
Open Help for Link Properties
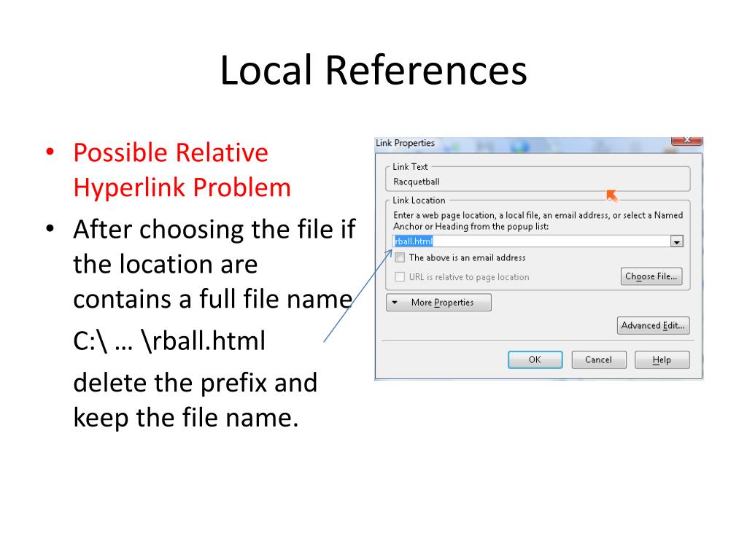tap(662, 359)
